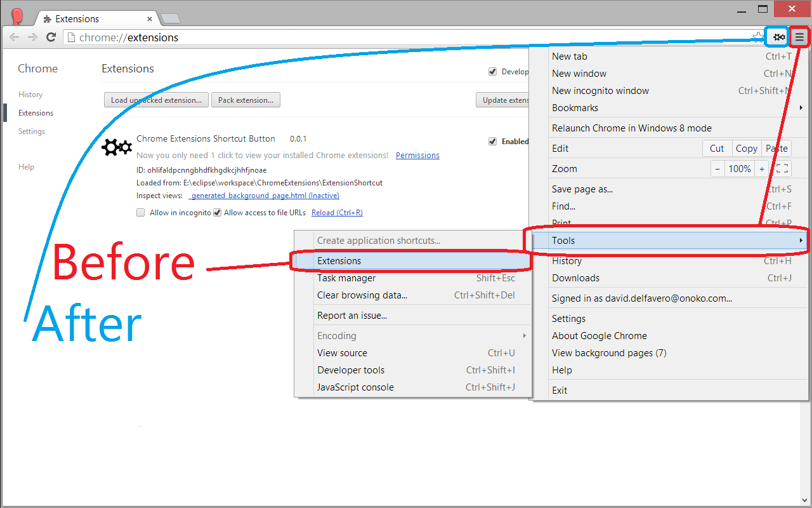Open History in the left sidebar
The width and height of the screenshot is (812, 508).
[x=30, y=95]
